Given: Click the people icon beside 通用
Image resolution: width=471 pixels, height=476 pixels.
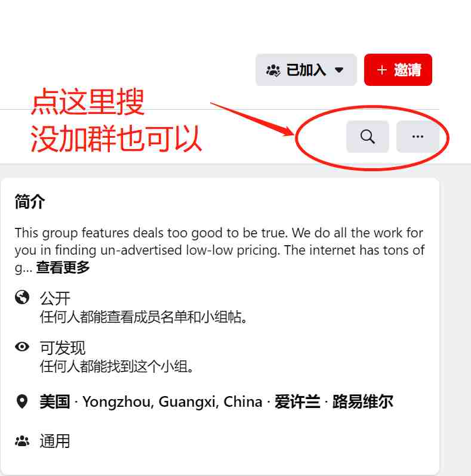Looking at the screenshot, I should click(x=22, y=441).
